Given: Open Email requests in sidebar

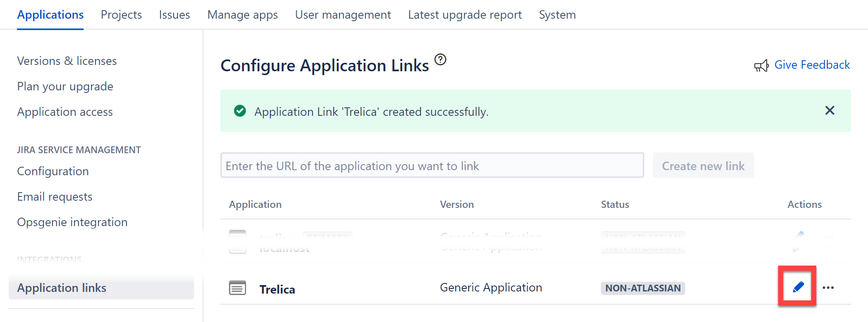Looking at the screenshot, I should pyautogui.click(x=55, y=197).
